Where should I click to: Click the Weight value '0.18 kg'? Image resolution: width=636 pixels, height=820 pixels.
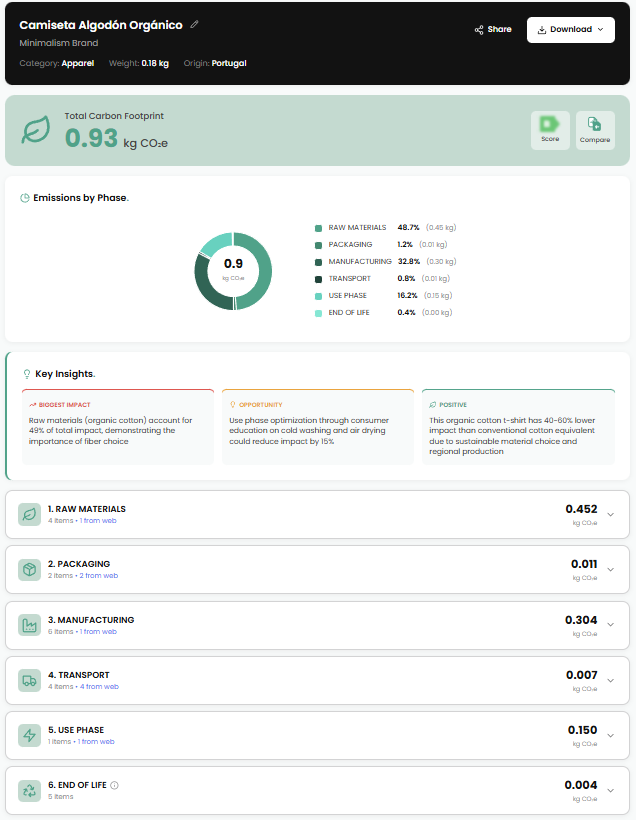(x=155, y=63)
